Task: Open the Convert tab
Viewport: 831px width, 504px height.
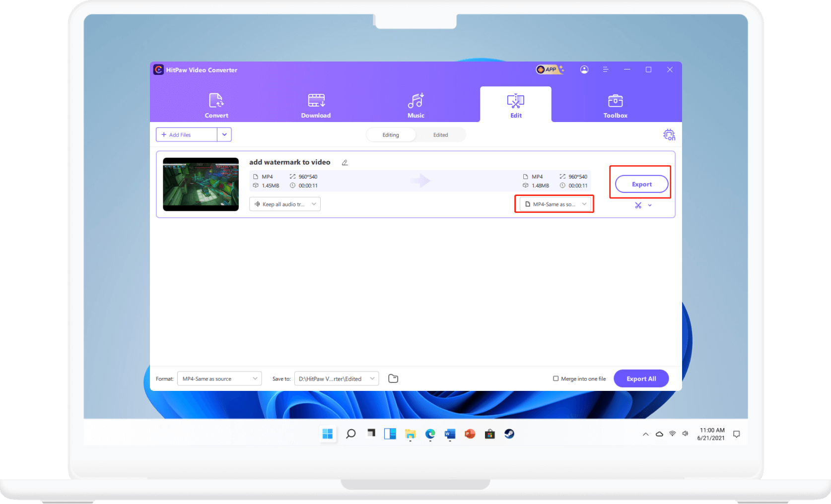Action: 216,106
